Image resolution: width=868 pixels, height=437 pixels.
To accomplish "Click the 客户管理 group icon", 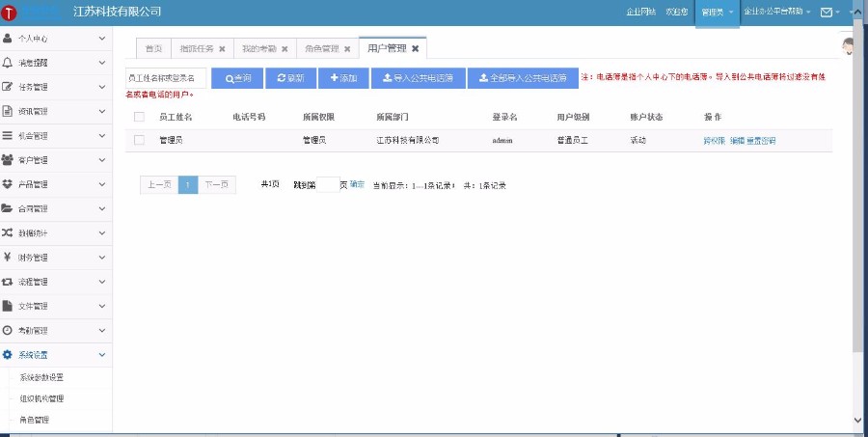I will pos(7,160).
